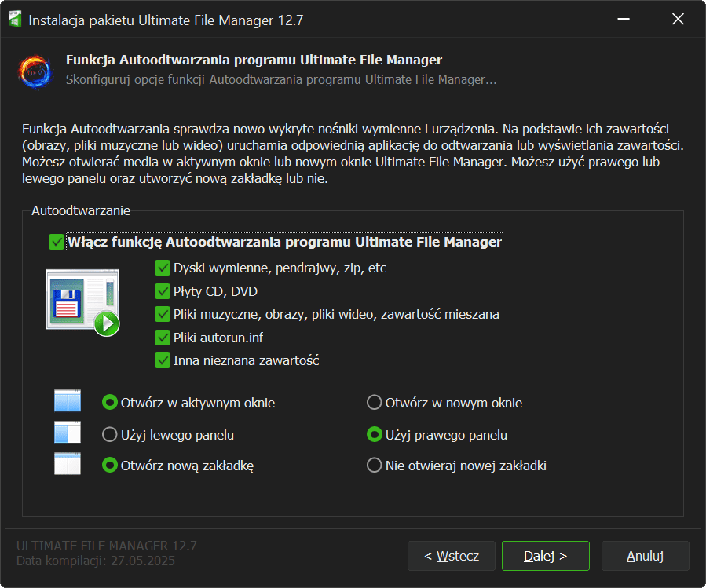
Task: Click the new tab layout icon
Action: [x=68, y=465]
